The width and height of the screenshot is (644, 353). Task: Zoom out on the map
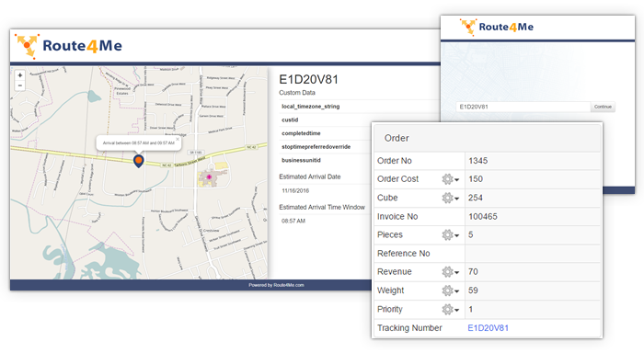[x=19, y=85]
